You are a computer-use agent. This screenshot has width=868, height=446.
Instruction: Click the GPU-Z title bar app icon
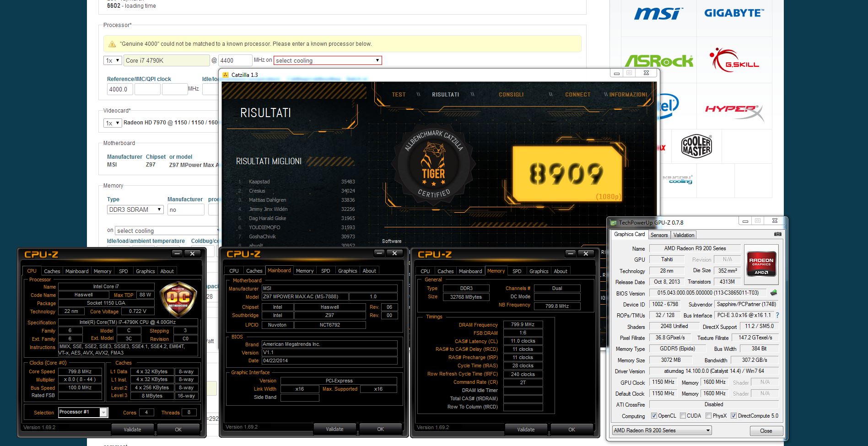[614, 223]
